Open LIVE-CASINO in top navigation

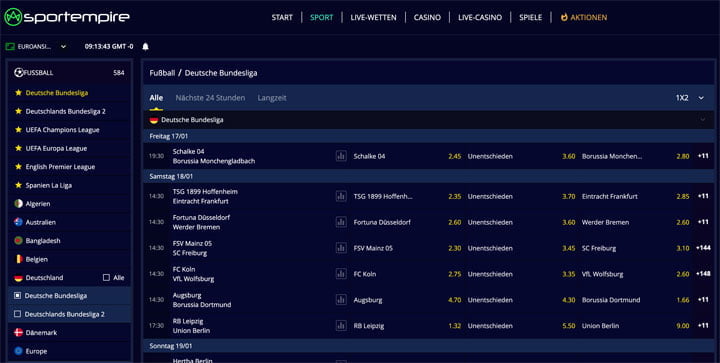(480, 17)
